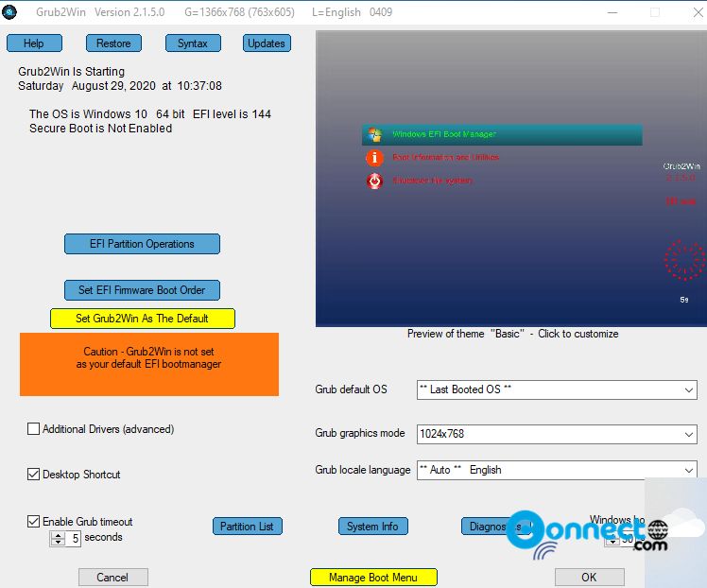Click Set Grub2Win As The Default
The width and height of the screenshot is (707, 588).
(142, 319)
